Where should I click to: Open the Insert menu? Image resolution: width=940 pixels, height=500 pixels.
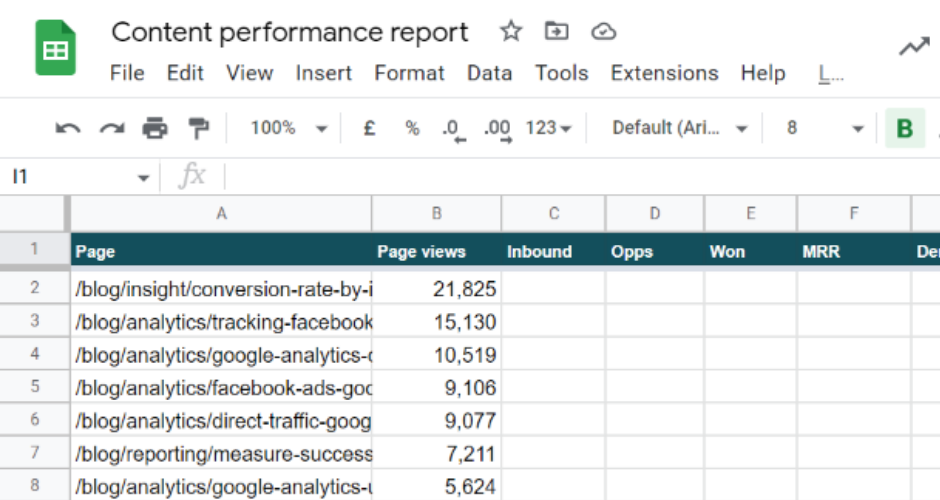click(323, 73)
